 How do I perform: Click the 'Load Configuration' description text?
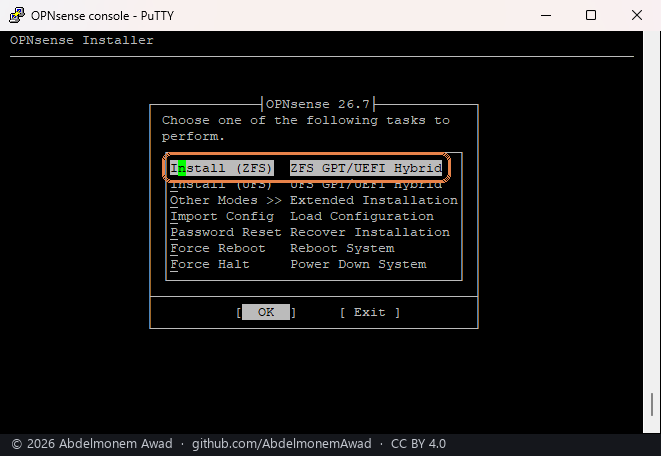point(362,216)
